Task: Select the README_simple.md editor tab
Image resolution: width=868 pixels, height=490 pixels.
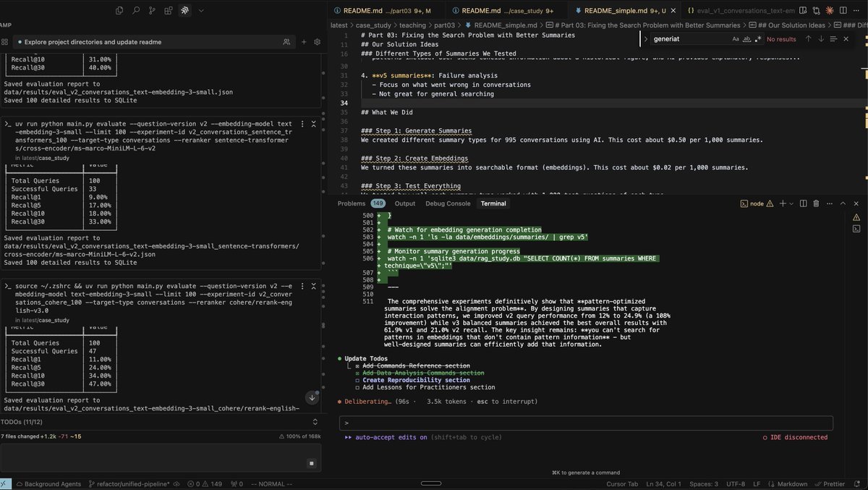Action: pyautogui.click(x=624, y=11)
